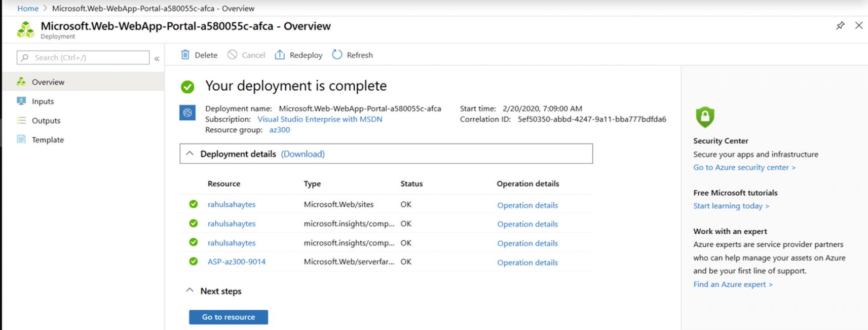Click the deployment cubes icon in header
Viewport: 868px width, 330px height.
click(x=25, y=29)
